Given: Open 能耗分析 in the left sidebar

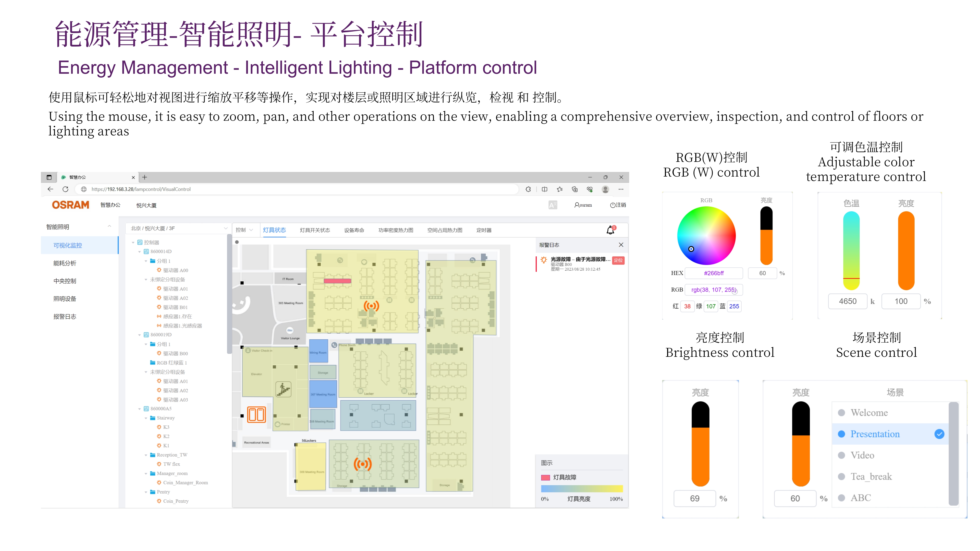Looking at the screenshot, I should pos(65,263).
